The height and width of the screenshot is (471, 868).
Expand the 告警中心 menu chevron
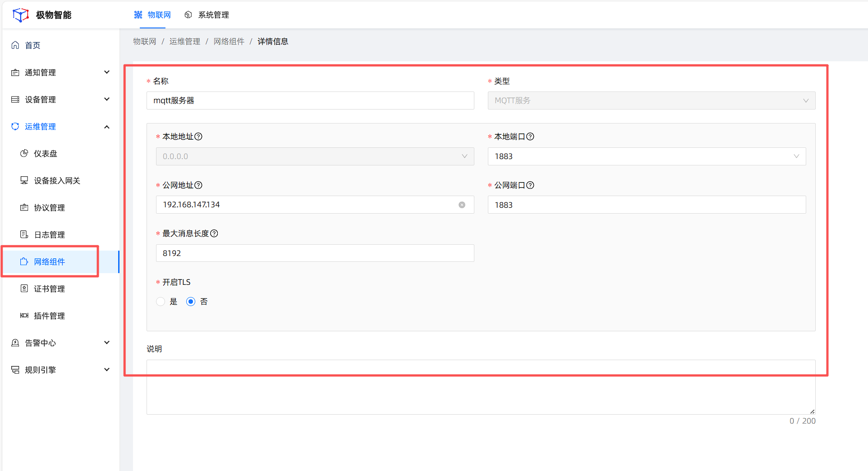pyautogui.click(x=107, y=343)
